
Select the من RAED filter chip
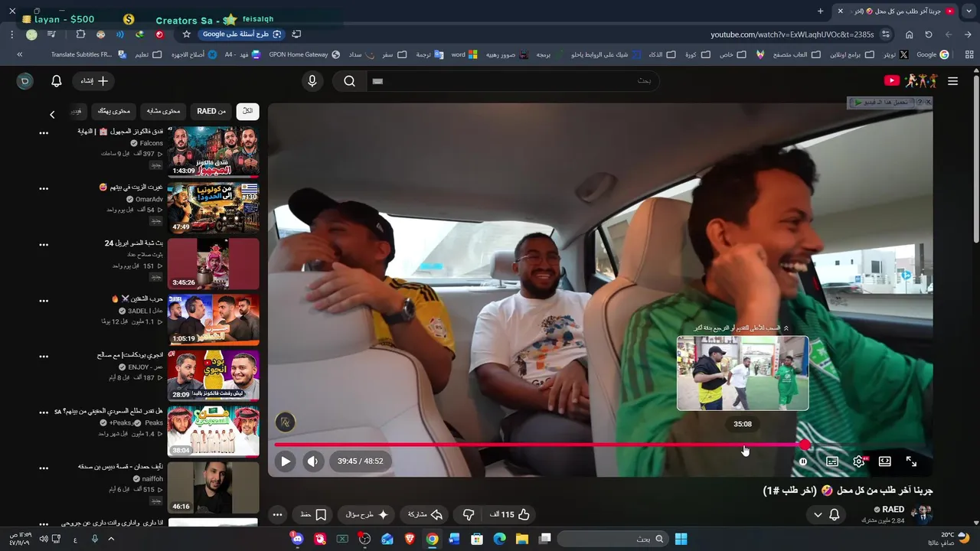point(211,112)
